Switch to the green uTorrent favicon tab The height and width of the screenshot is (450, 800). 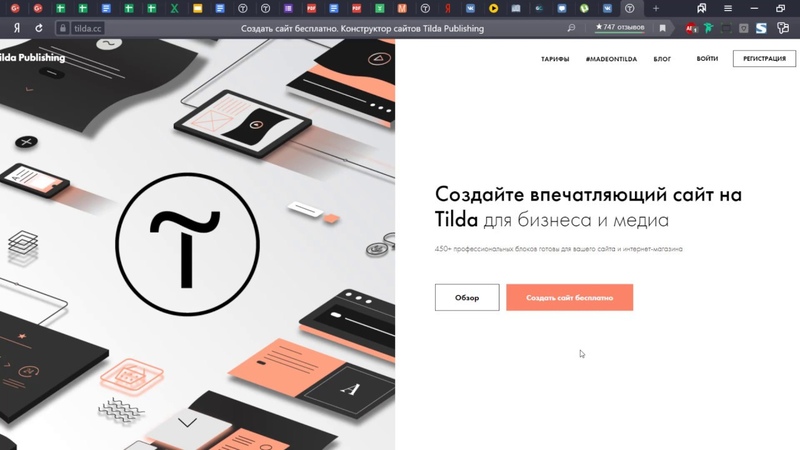(584, 8)
